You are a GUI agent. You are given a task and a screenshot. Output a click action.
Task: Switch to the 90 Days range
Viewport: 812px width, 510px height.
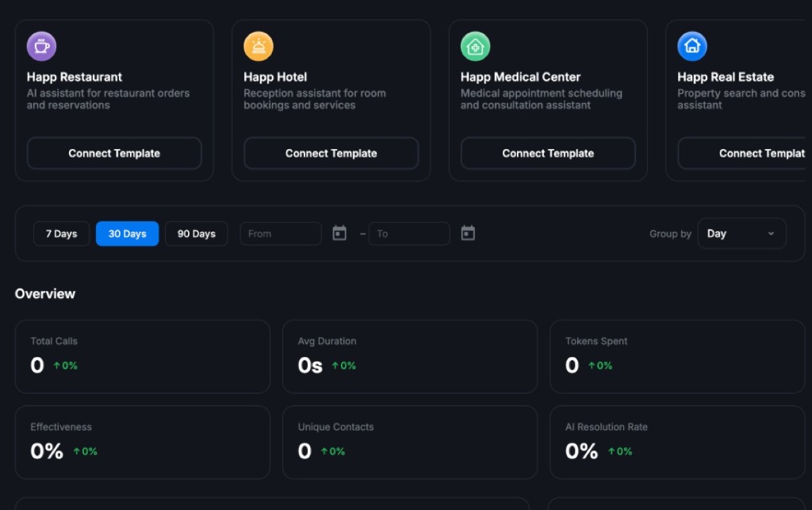[x=196, y=234]
